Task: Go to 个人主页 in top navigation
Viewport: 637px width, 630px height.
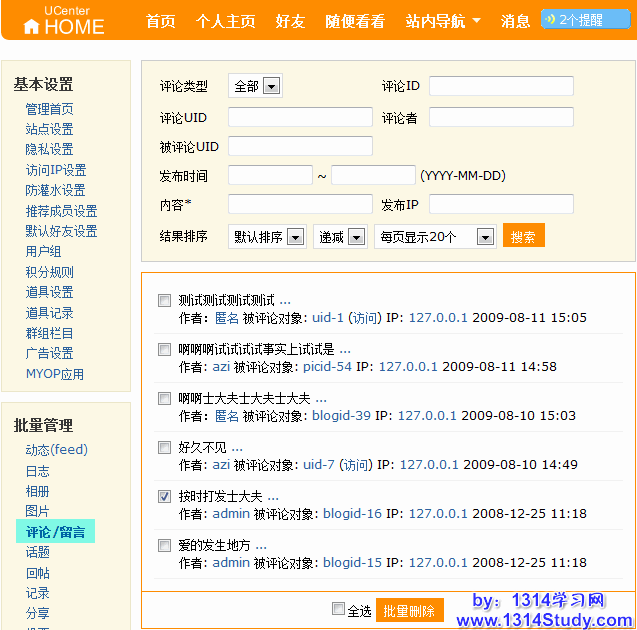Action: (x=225, y=21)
